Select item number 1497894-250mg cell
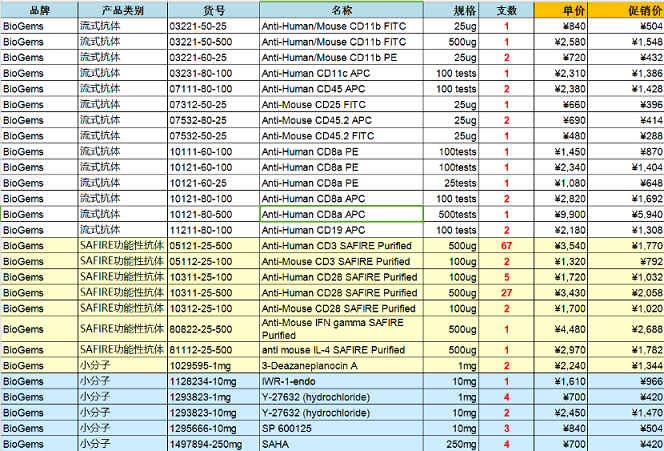 coord(213,444)
